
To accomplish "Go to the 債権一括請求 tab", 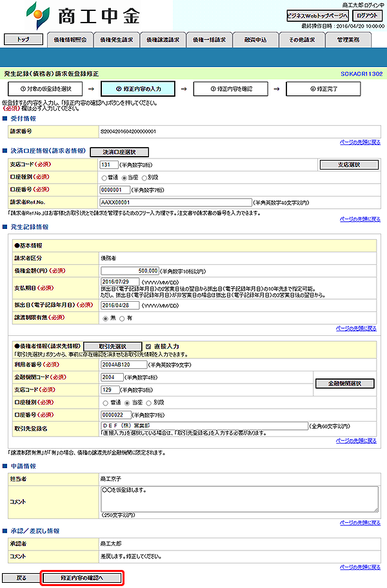I will click(x=210, y=40).
